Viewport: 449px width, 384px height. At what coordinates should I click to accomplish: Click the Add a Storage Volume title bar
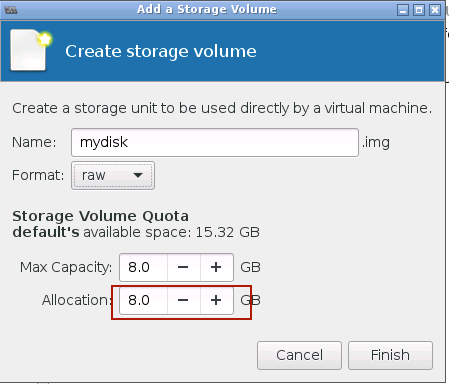[x=207, y=9]
